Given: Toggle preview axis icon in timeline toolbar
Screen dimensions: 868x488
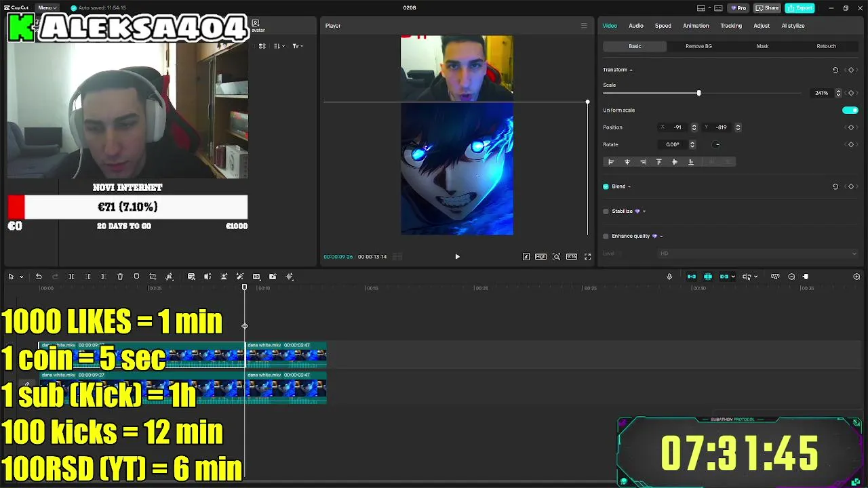Looking at the screenshot, I should point(747,277).
